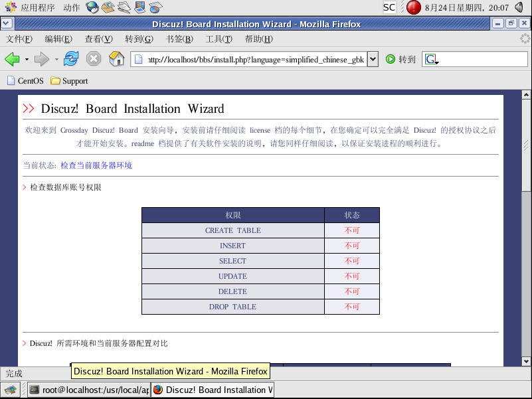
Task: Click the Discuz! 所需环境 section heading
Action: [x=98, y=343]
